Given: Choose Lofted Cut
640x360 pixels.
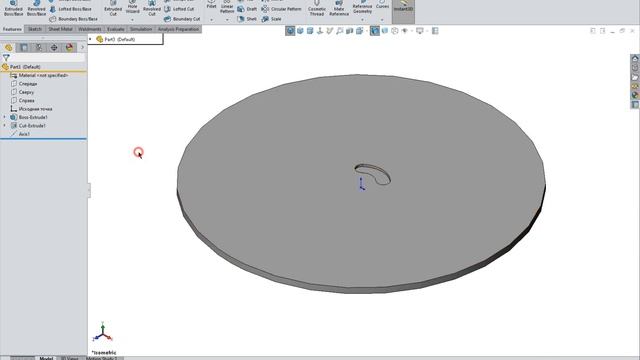Looking at the screenshot, I should point(179,9).
